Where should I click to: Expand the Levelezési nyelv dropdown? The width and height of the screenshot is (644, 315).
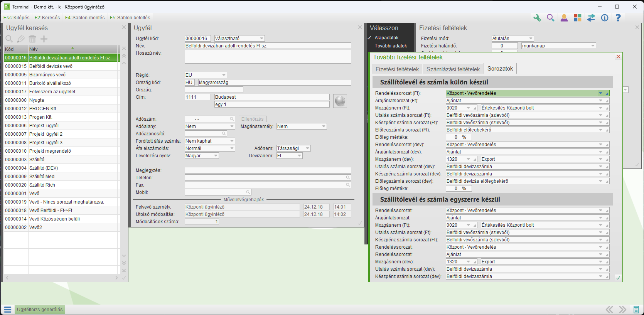pos(216,156)
